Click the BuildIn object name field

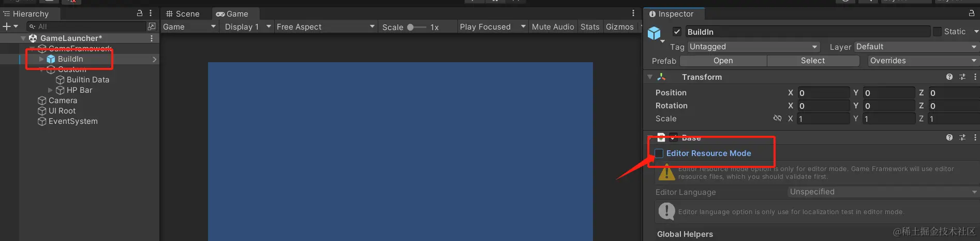point(807,32)
